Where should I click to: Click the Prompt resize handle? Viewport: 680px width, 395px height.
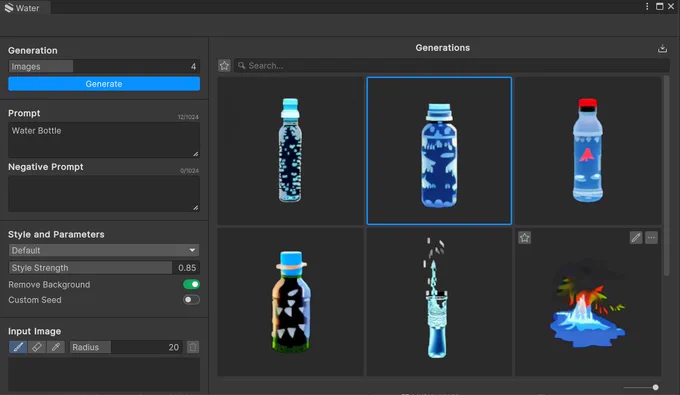pos(196,154)
